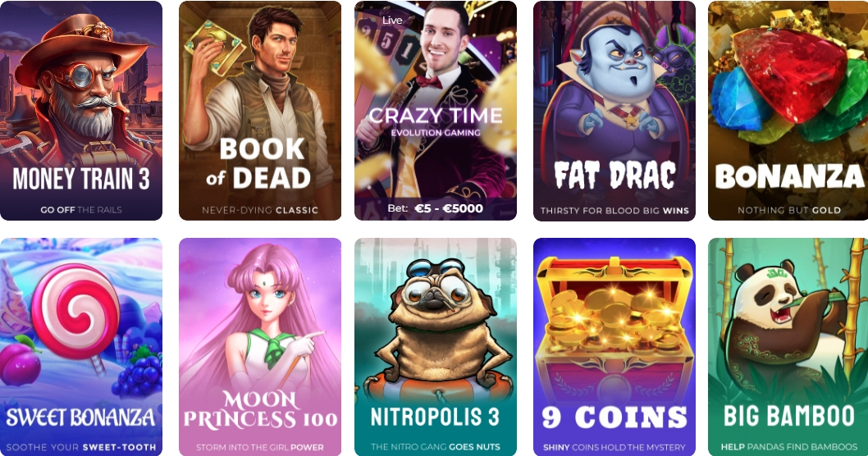
Task: Click the 'Thirsty for blood big wins' caption
Action: (x=614, y=210)
